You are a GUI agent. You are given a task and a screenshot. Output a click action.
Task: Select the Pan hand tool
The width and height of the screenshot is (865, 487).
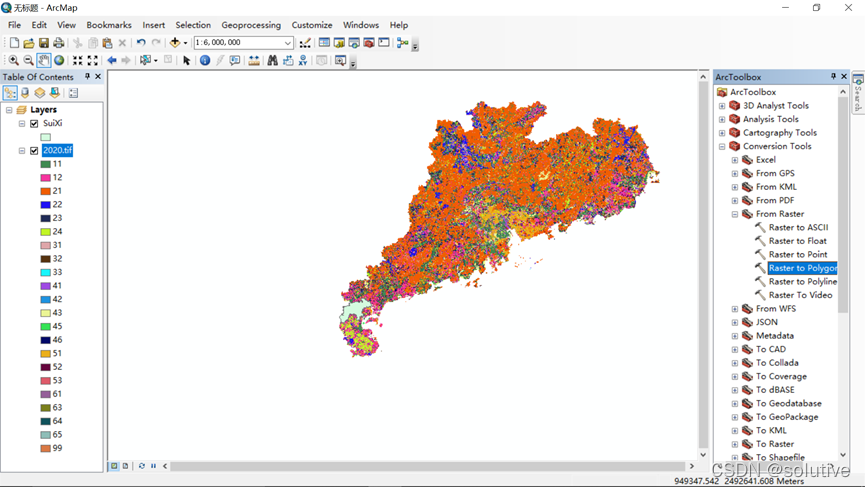tap(44, 61)
